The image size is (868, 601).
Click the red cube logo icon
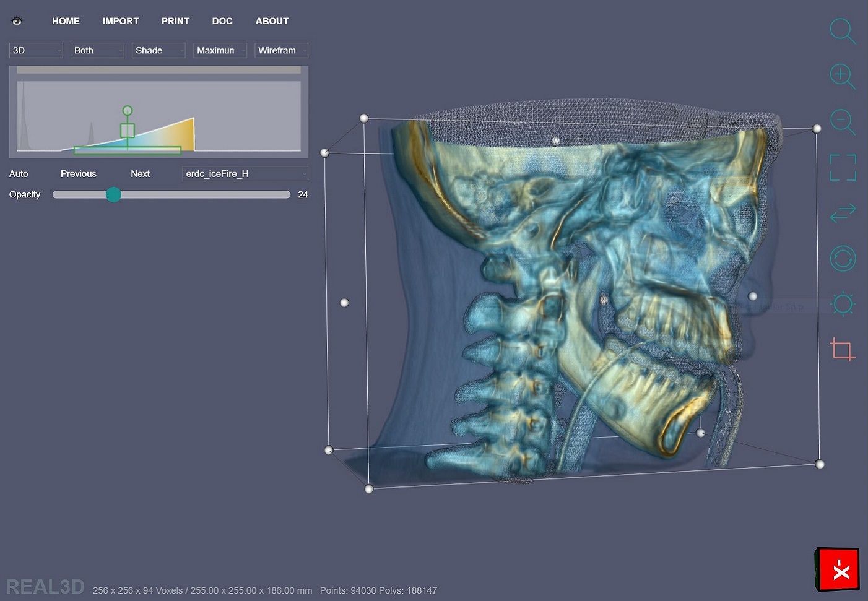point(837,569)
